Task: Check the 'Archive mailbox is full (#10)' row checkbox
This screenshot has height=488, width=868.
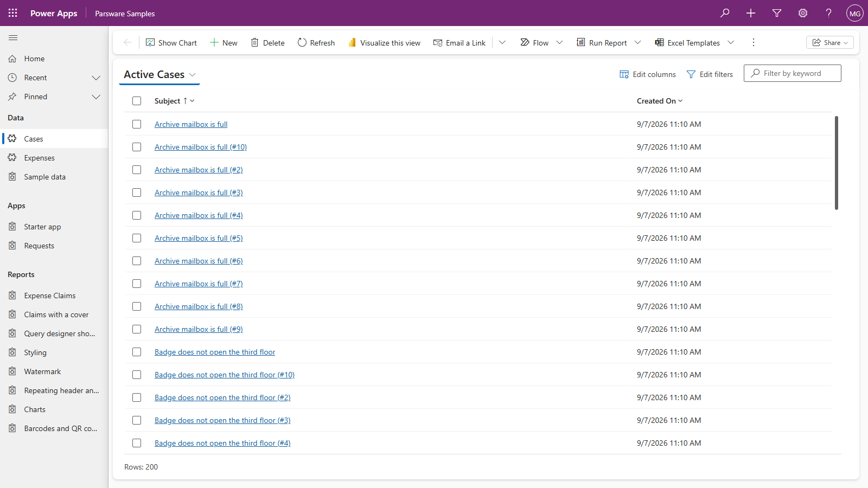Action: [137, 147]
